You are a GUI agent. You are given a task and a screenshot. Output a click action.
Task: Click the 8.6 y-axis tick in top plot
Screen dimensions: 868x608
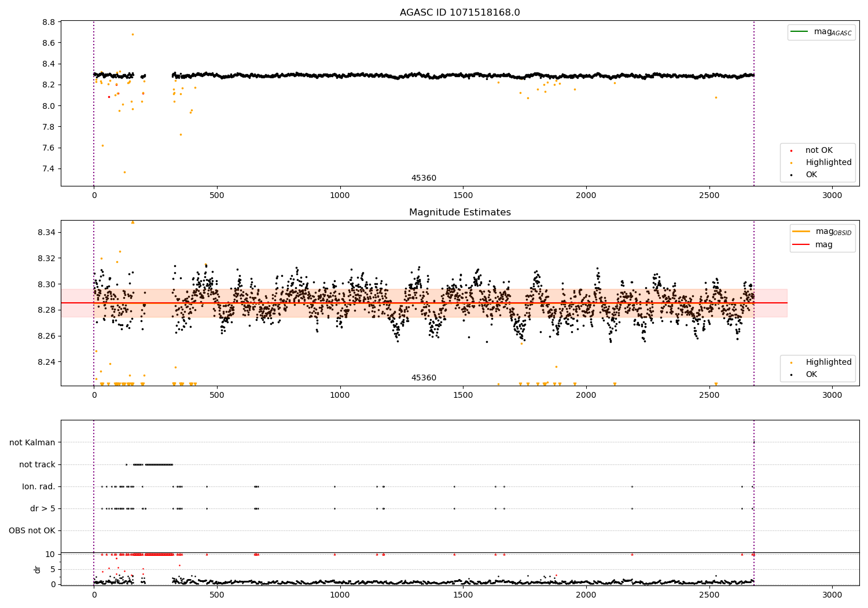point(49,43)
